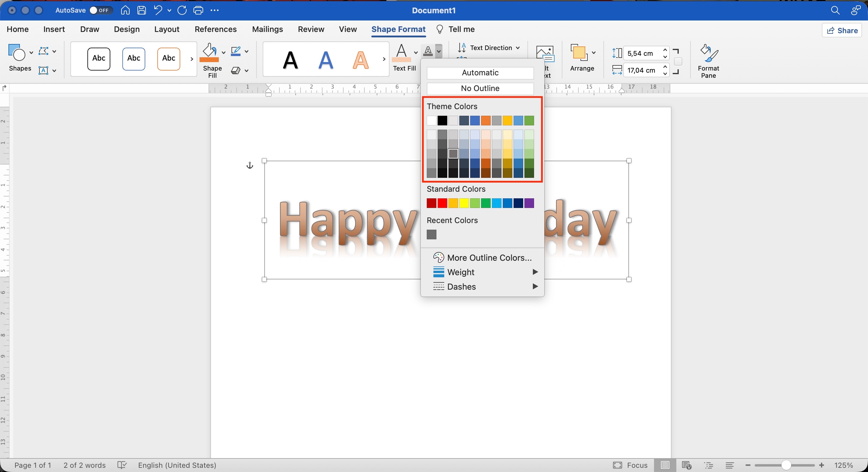
Task: Open the References tab
Action: pyautogui.click(x=216, y=29)
